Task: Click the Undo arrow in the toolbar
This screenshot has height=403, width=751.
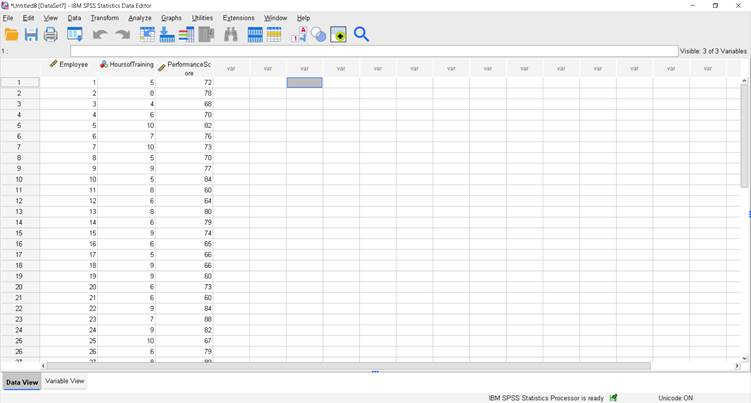Action: (100, 35)
